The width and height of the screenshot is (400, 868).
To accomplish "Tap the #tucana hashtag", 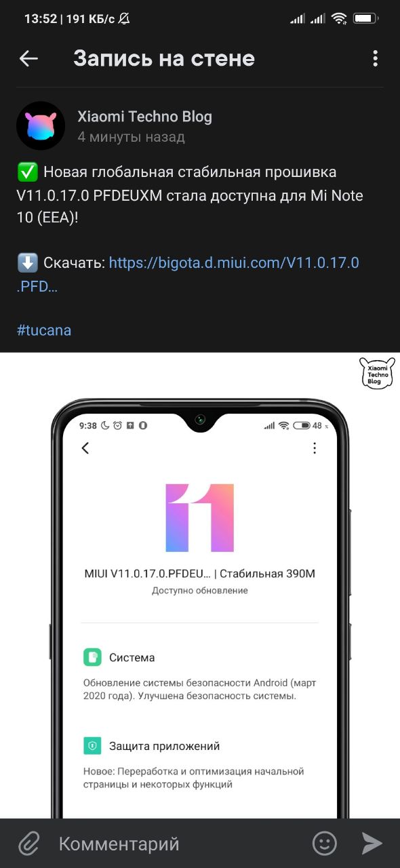I will (44, 330).
